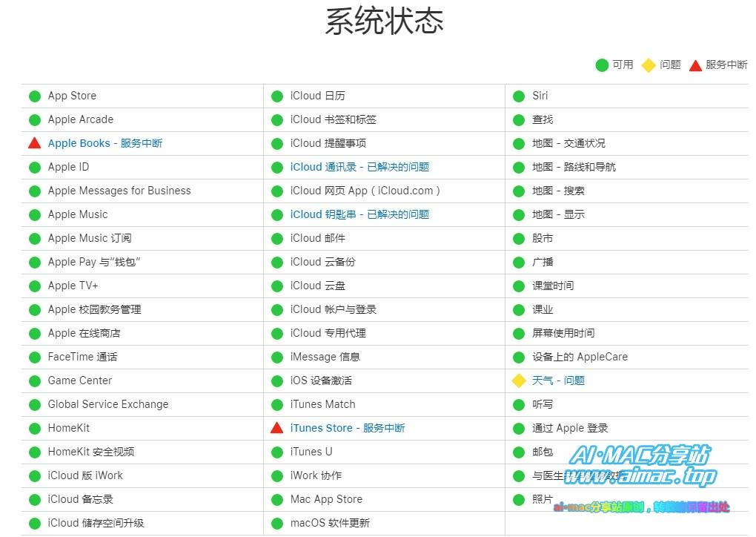Click the 系统状态 page heading

coord(384,22)
